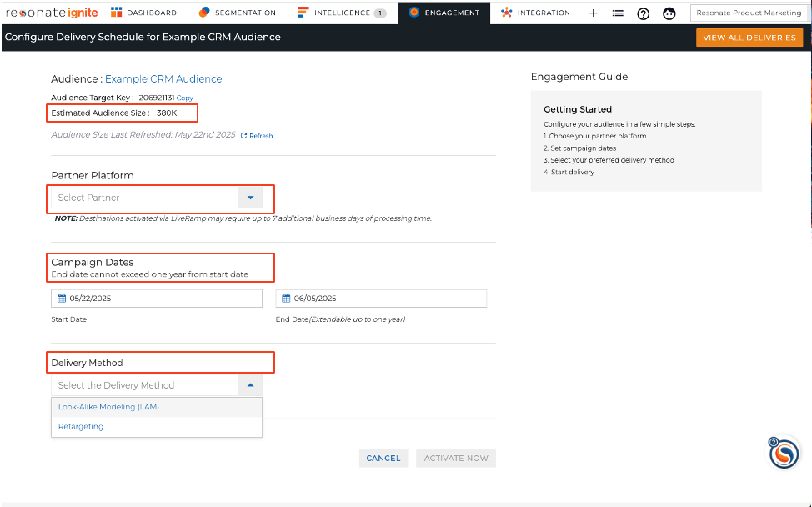
Task: Click the Start Date calendar icon
Action: (62, 298)
